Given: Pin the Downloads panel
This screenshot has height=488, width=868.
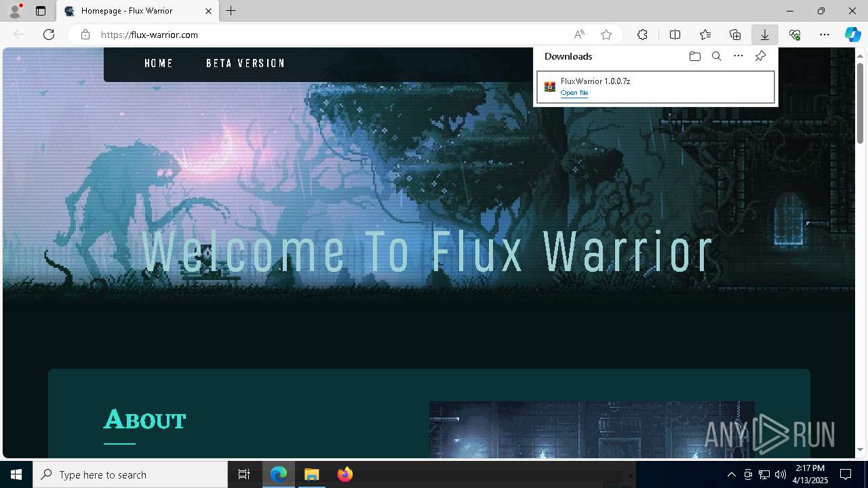Looking at the screenshot, I should pyautogui.click(x=760, y=56).
